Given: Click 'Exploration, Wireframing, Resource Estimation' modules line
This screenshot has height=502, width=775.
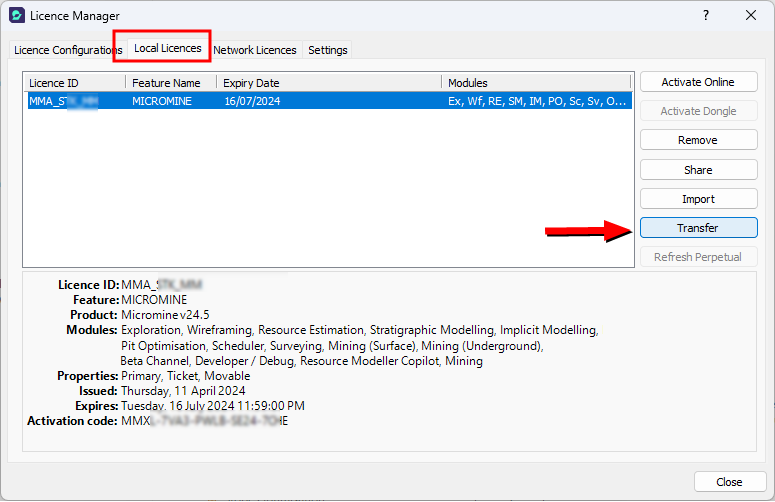Looking at the screenshot, I should [x=359, y=330].
